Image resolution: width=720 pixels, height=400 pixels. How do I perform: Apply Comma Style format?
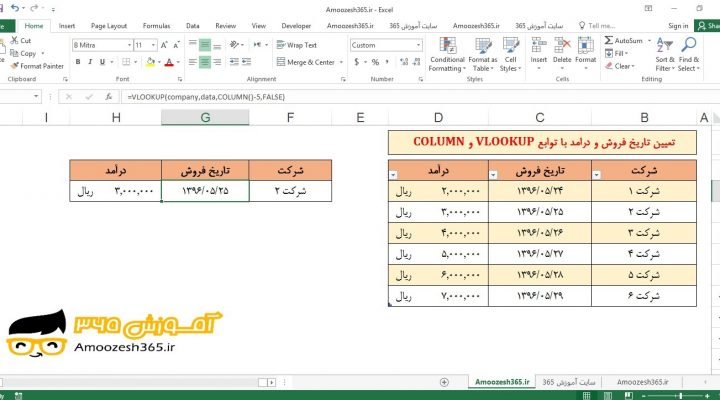pyautogui.click(x=387, y=62)
